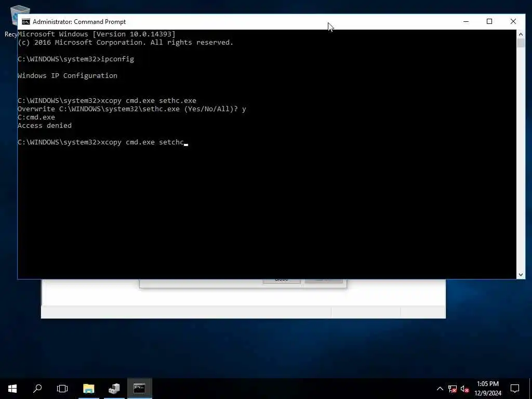Click the scroll up arrow in Command Prompt
Screen dimensions: 532x399
coord(521,34)
